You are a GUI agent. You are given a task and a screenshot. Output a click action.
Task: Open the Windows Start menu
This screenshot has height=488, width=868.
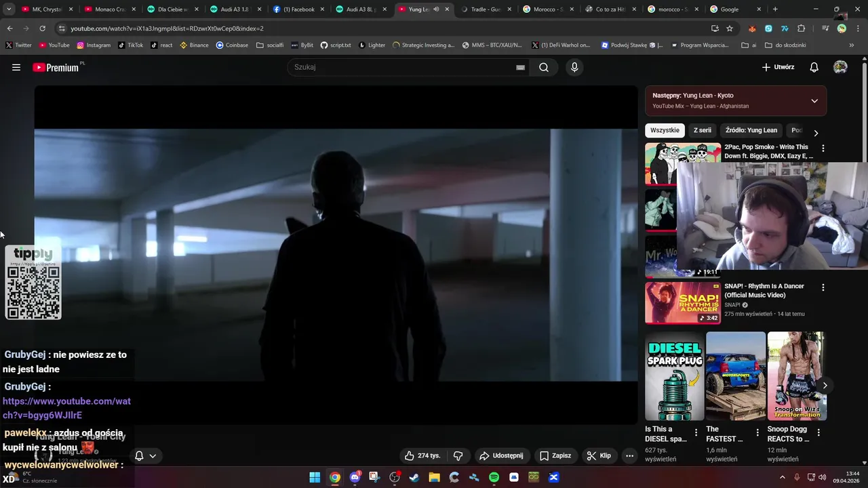click(x=315, y=477)
